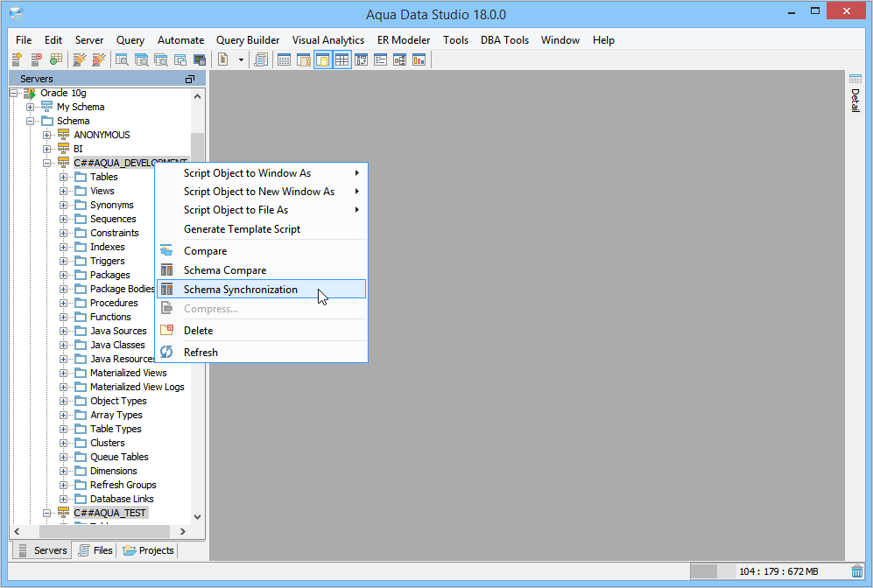Click the bar chart Visual Analytics icon
873x588 pixels.
(x=419, y=59)
